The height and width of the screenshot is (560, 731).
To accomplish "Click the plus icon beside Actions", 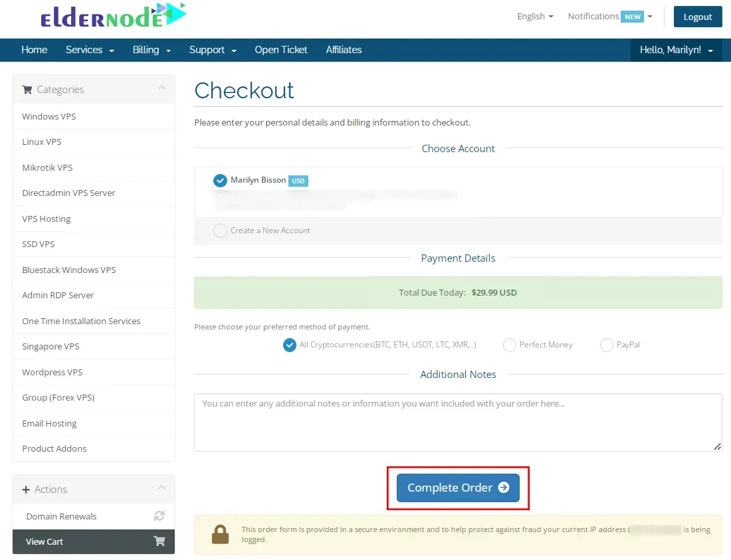I will (x=26, y=490).
